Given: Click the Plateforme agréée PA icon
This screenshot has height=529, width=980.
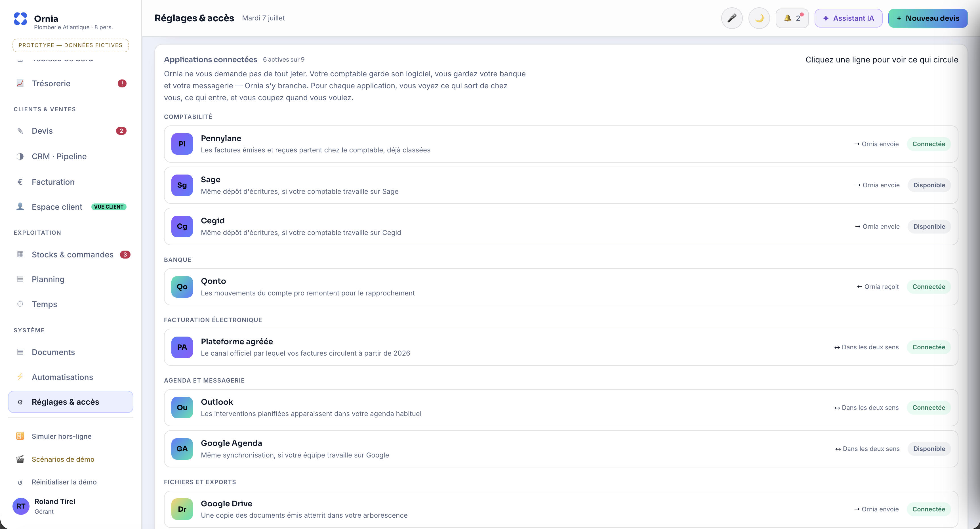Looking at the screenshot, I should (x=182, y=347).
